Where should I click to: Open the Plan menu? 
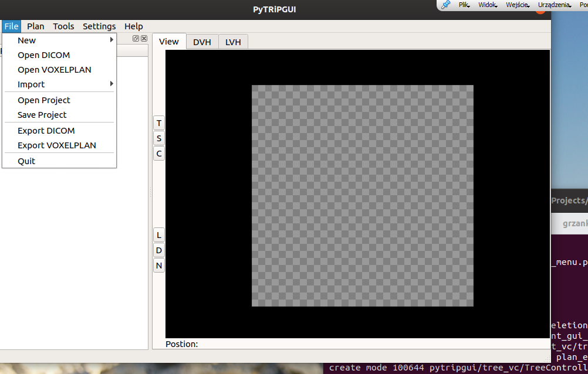click(x=35, y=26)
